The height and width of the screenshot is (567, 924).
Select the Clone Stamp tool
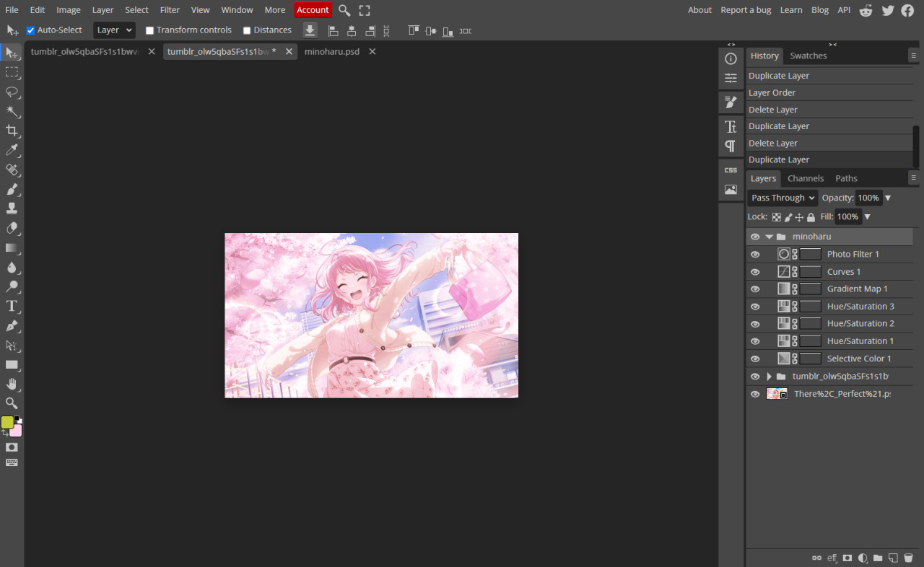pyautogui.click(x=12, y=208)
